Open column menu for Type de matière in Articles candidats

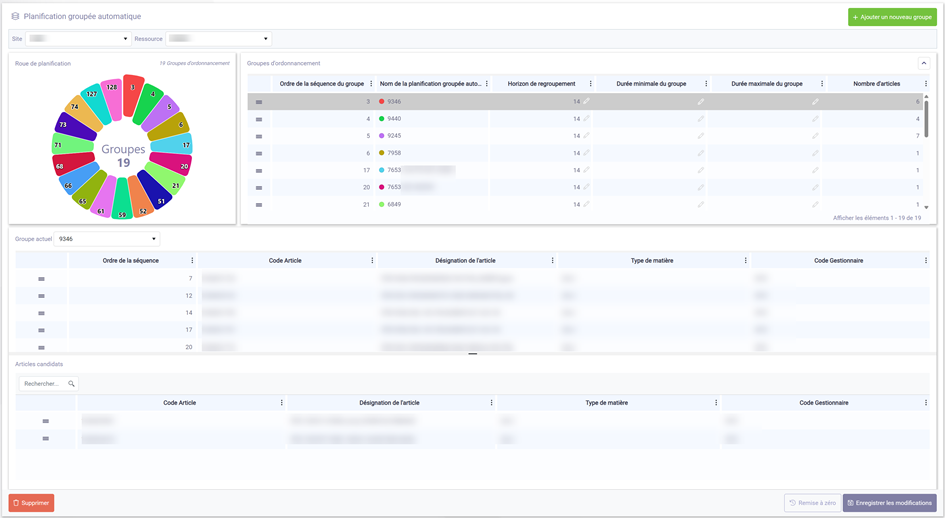tap(716, 403)
